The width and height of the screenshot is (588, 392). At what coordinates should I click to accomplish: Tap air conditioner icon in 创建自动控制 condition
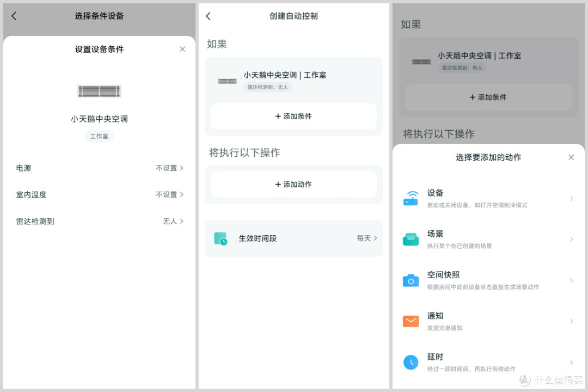coord(227,81)
